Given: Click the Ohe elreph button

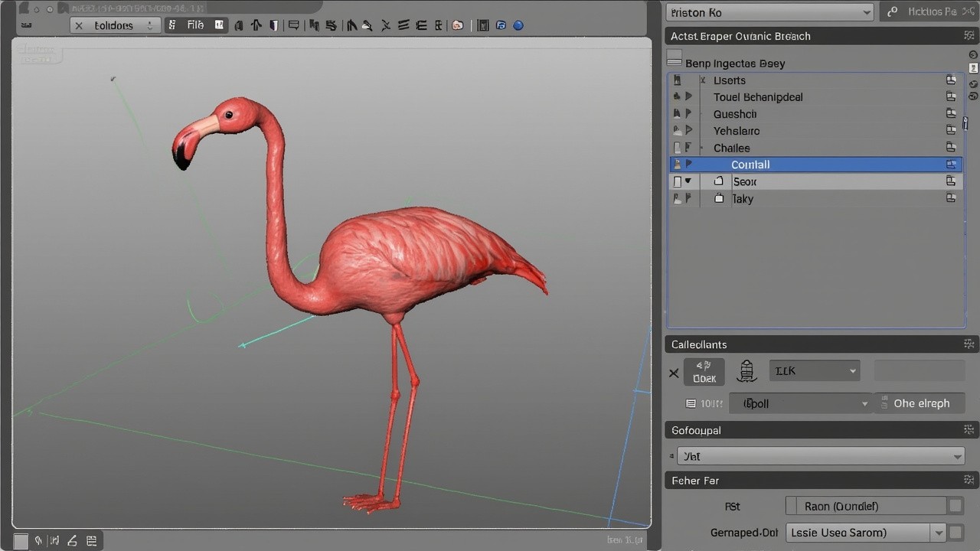Looking at the screenshot, I should 921,403.
